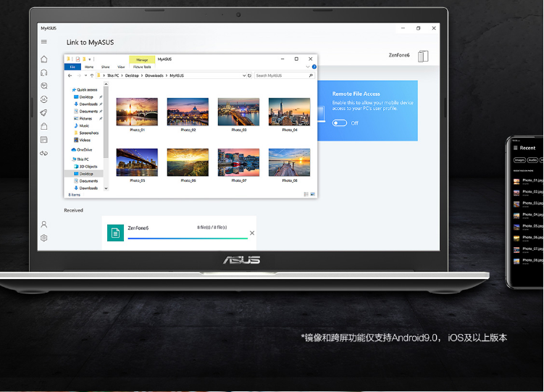The width and height of the screenshot is (544, 392).
Task: Open MyASUS settings gear icon
Action: pos(44,238)
